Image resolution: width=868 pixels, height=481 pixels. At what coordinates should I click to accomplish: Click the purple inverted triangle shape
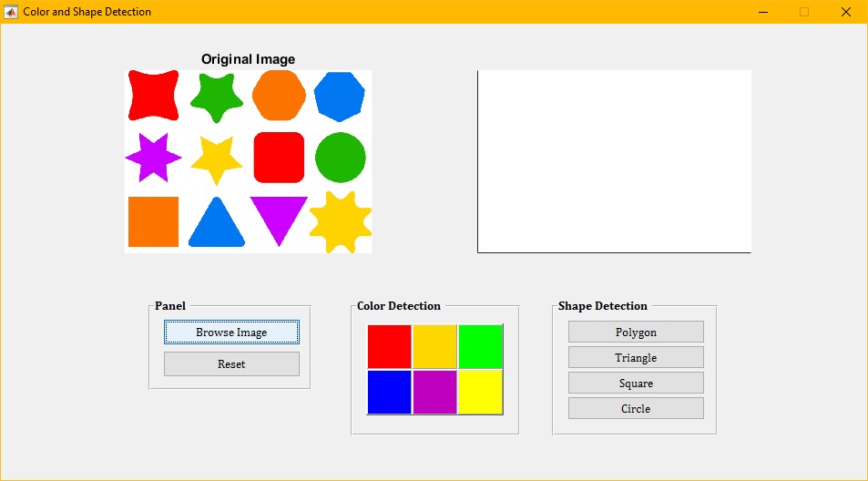279,218
